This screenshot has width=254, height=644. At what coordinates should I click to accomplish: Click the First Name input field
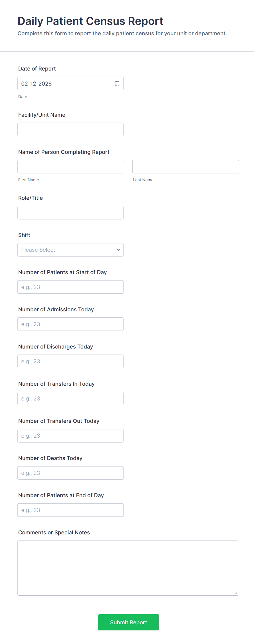coord(71,167)
